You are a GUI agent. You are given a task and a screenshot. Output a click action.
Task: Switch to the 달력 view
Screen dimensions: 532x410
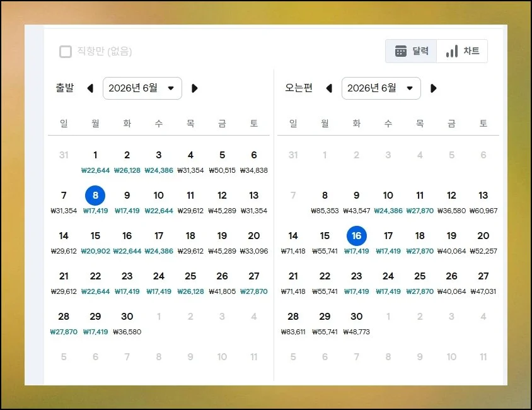(411, 51)
